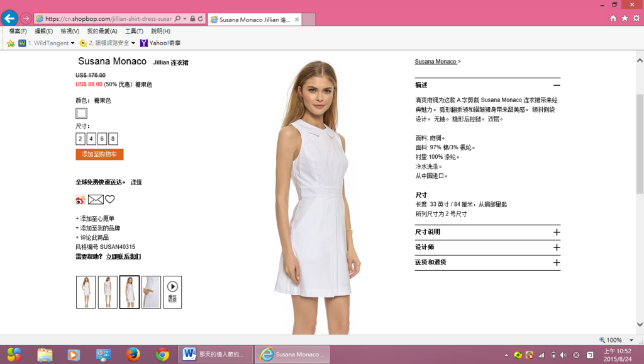The image size is (644, 364).
Task: Open 說明(H) menu
Action: 160,31
